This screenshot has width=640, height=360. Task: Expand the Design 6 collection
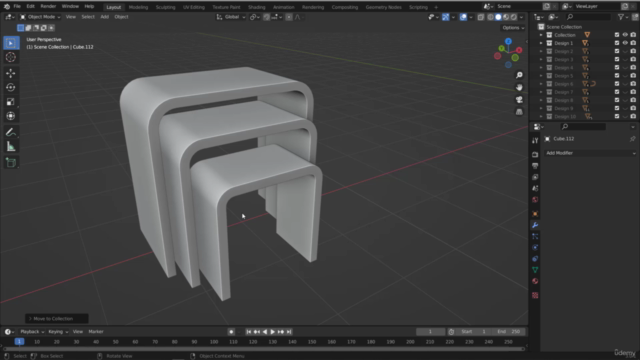click(541, 84)
